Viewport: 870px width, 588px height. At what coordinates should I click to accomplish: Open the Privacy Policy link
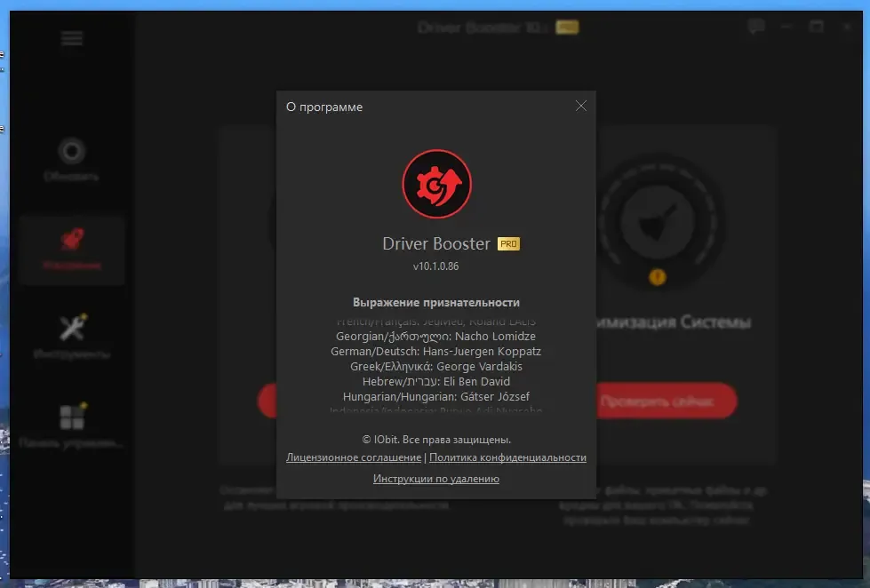pyautogui.click(x=507, y=457)
